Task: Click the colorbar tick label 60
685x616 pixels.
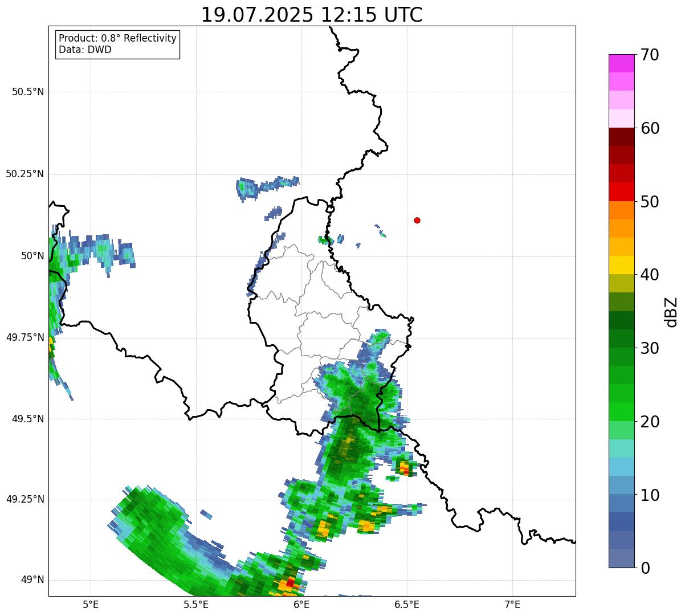Action: pyautogui.click(x=650, y=128)
